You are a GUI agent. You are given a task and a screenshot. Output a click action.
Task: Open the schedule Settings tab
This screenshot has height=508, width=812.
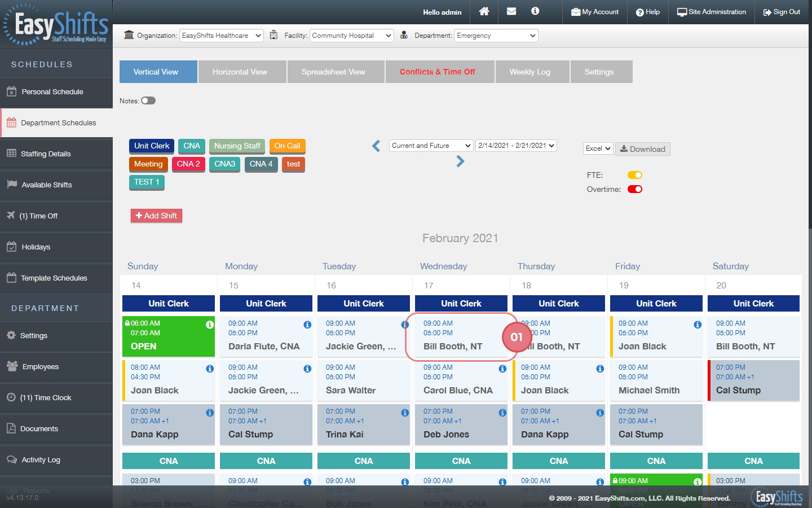[601, 72]
